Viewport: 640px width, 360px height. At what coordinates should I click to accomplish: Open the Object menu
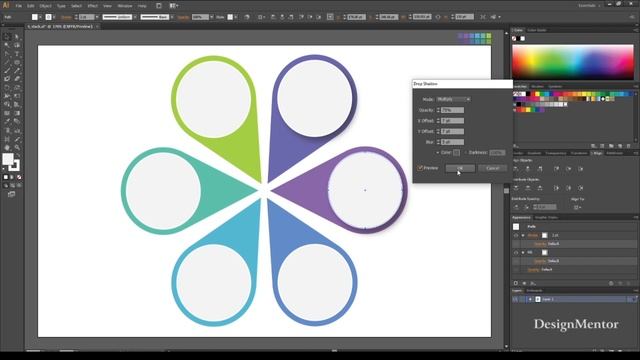(45, 6)
